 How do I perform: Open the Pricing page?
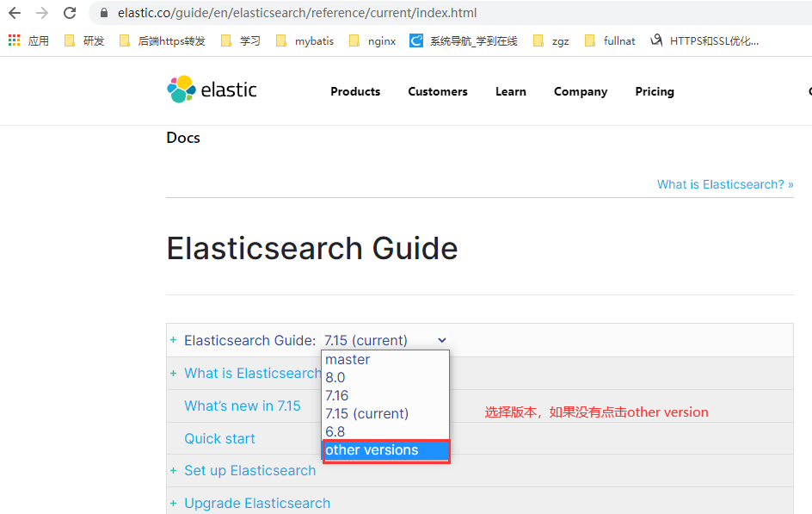point(655,92)
